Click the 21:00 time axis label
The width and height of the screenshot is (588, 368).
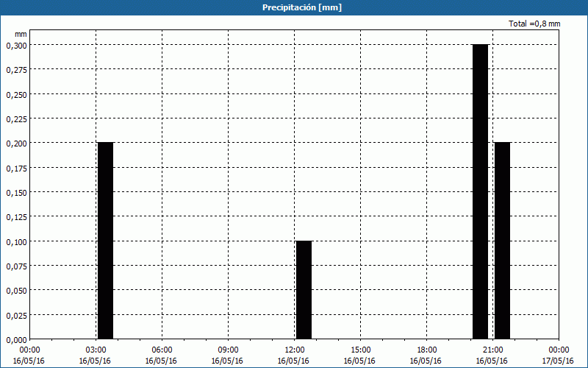point(492,350)
